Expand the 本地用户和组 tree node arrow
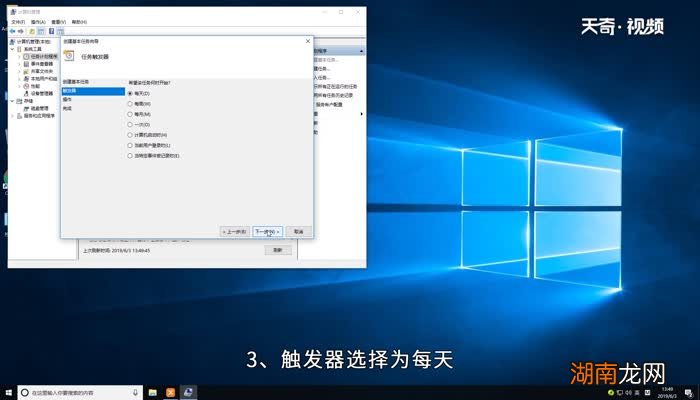 (x=19, y=79)
